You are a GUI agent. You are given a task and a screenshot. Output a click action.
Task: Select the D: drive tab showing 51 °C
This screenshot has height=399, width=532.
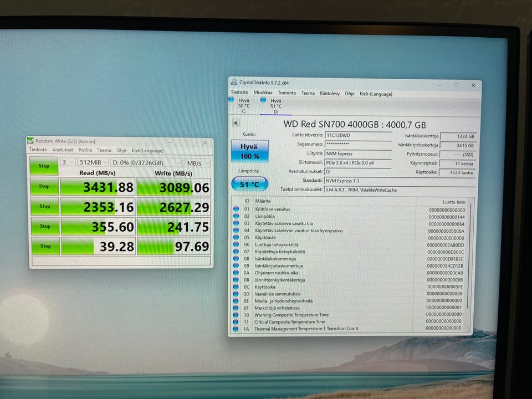click(275, 106)
